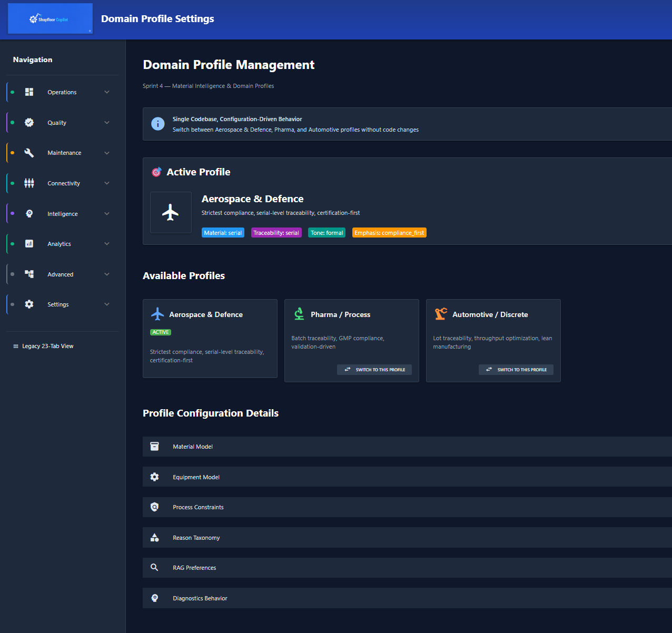Click the airplane icon in Active Profile
Viewport: 672px width, 633px height.
coord(171,213)
